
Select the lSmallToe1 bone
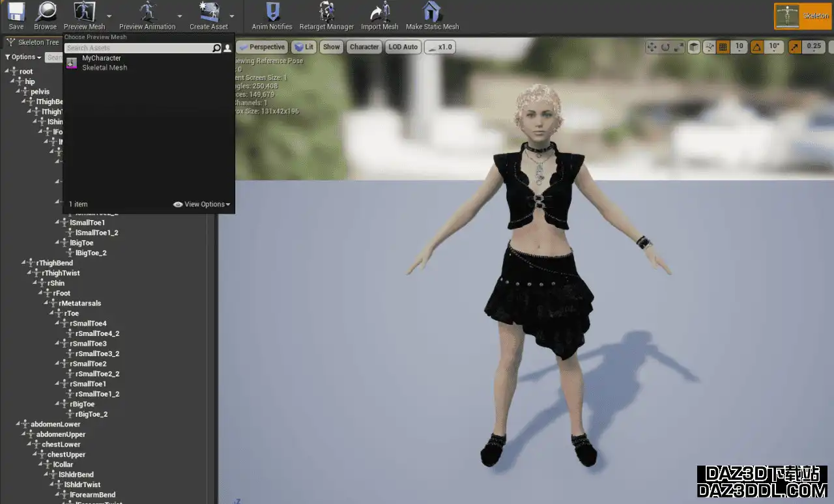coord(87,223)
